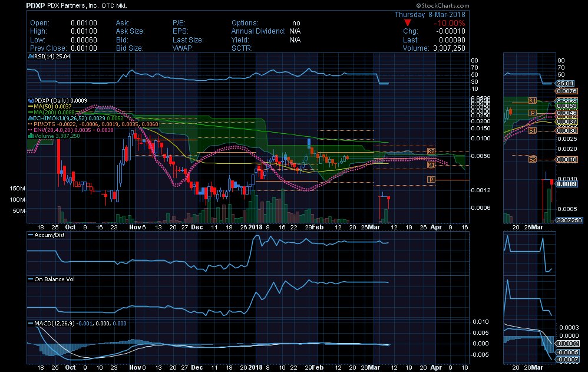Click the 25.04 RSI value tag
588x372 pixels.
566,83
